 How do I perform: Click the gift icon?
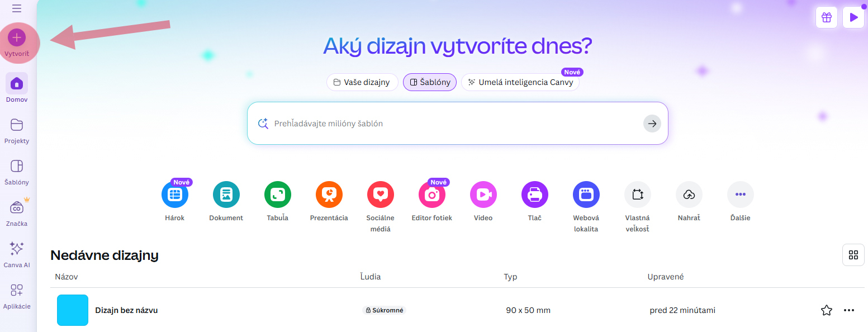827,17
